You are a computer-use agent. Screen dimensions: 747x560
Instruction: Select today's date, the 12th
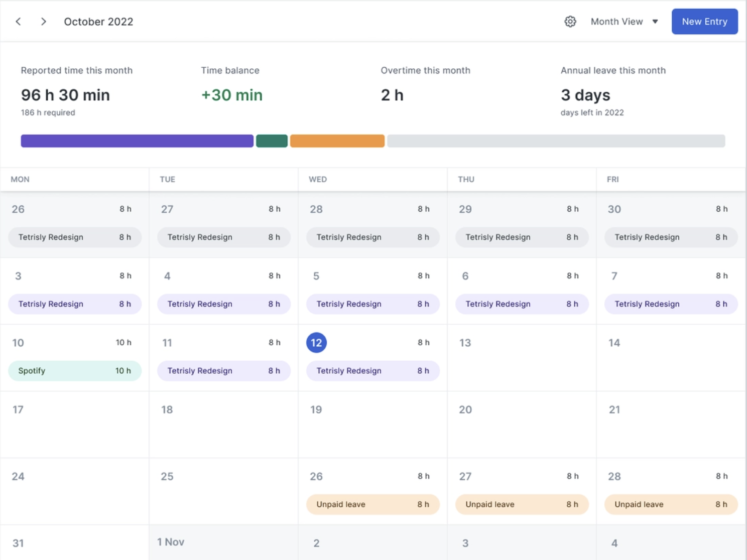tap(316, 343)
